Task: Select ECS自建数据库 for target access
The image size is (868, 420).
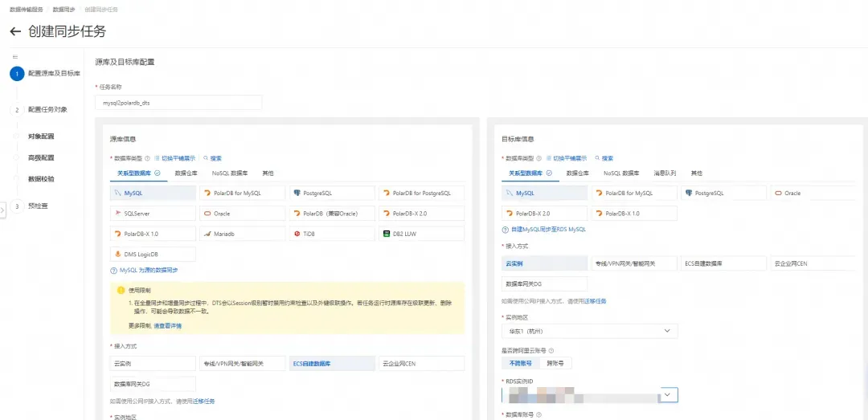Action: (724, 263)
